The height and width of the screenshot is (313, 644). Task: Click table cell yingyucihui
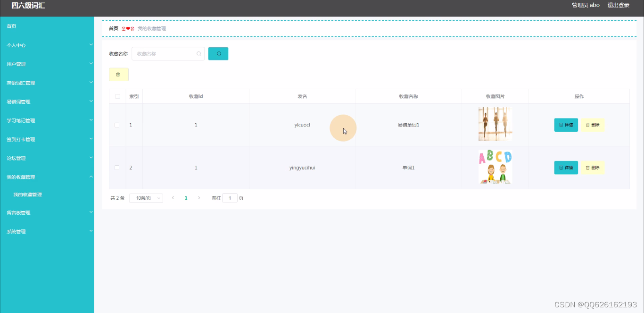pyautogui.click(x=302, y=168)
